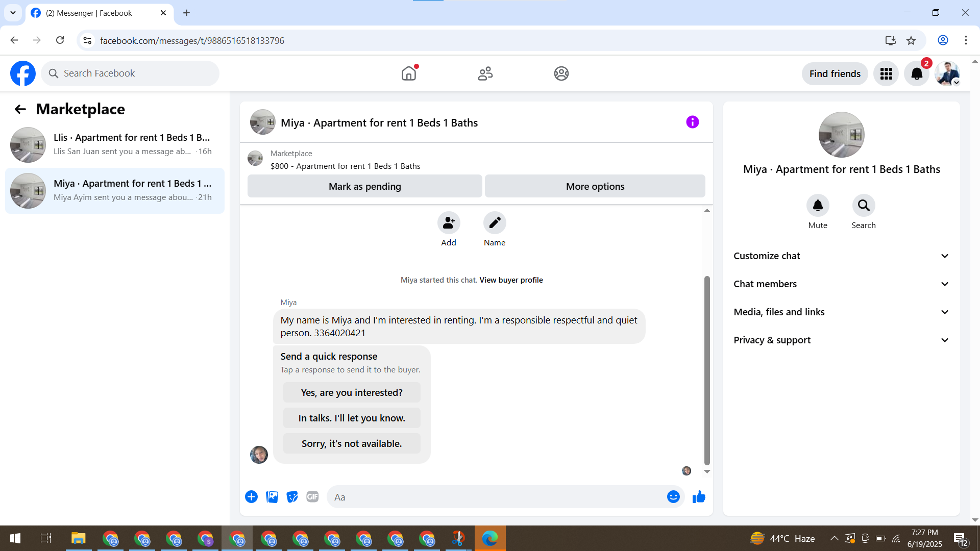The width and height of the screenshot is (980, 551).
Task: Open the Friends icon in top navigation
Action: click(485, 73)
